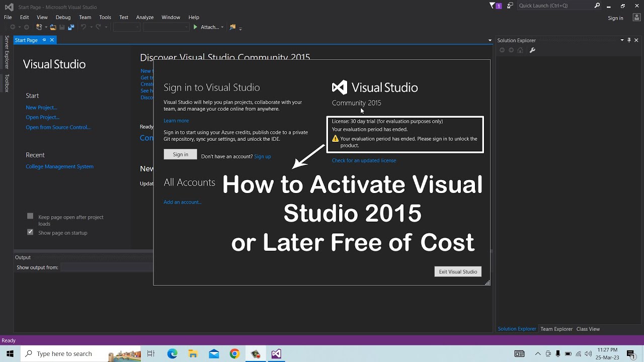The image size is (644, 362).
Task: Open the Solution Platforms combo box
Action: [x=166, y=27]
